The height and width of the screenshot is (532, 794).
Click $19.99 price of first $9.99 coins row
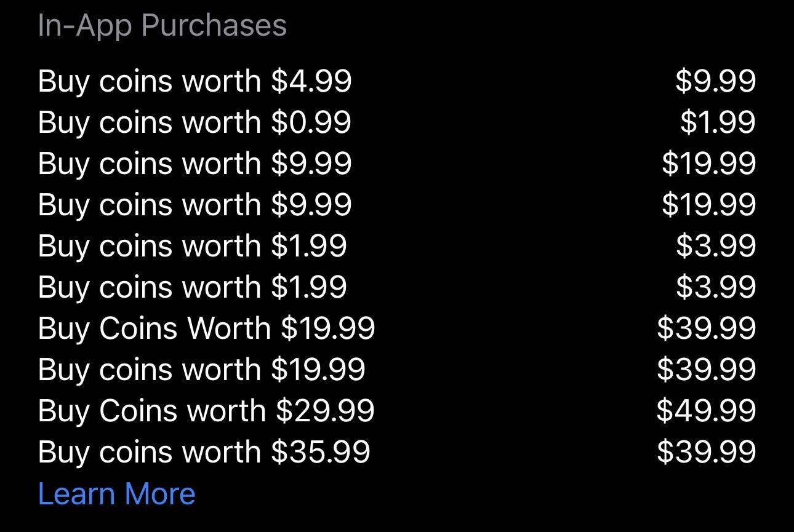pos(708,164)
